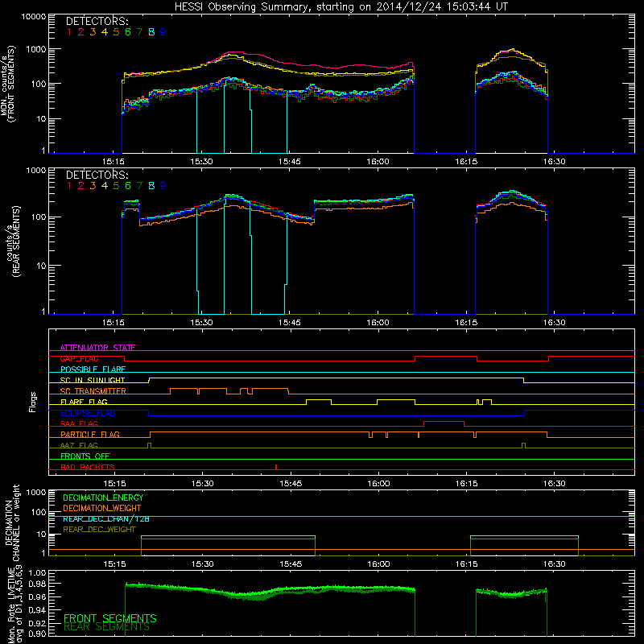Select cyan detector 8 in rear segments legend
644x644 pixels.
click(151, 186)
